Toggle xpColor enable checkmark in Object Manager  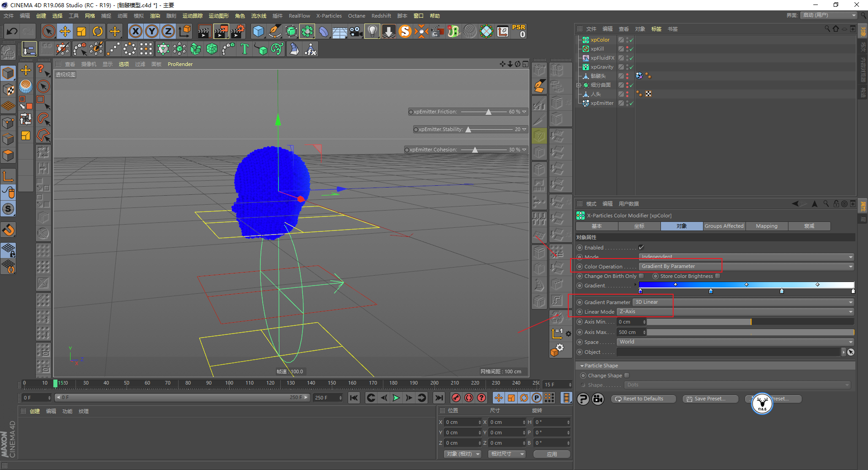[631, 40]
